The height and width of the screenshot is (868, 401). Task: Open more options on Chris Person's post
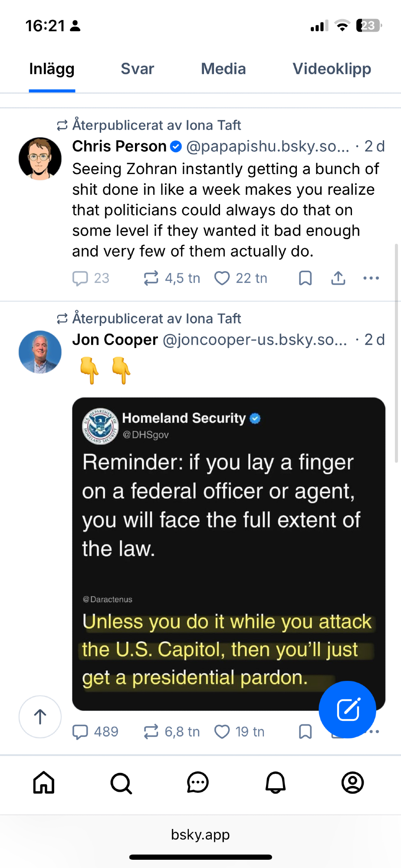[x=371, y=278]
